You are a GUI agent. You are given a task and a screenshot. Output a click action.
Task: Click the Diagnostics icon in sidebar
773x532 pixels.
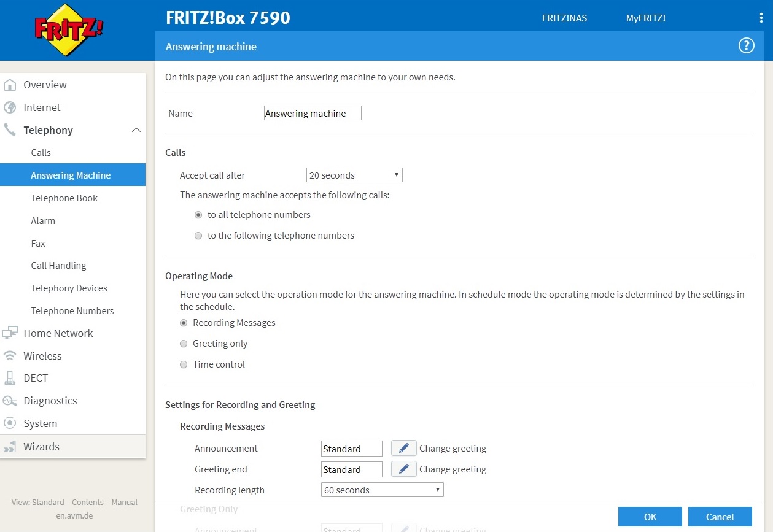pyautogui.click(x=10, y=401)
